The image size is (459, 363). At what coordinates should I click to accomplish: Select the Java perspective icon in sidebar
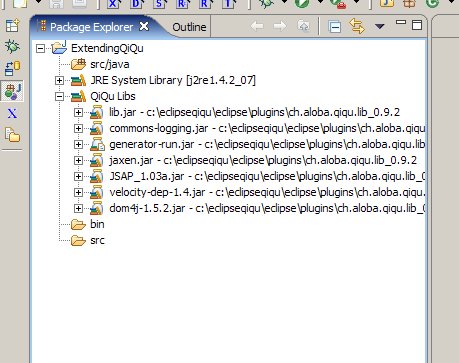click(x=12, y=91)
